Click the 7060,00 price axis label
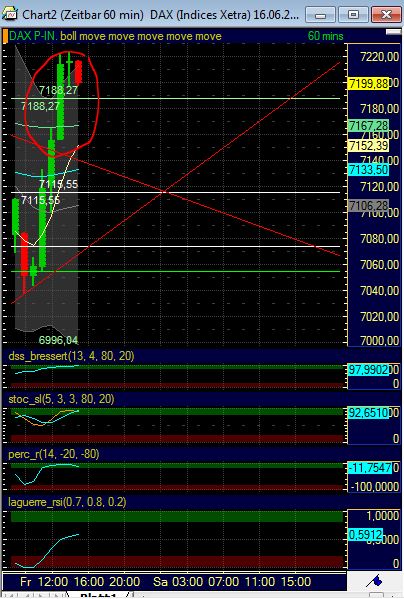 [x=380, y=264]
